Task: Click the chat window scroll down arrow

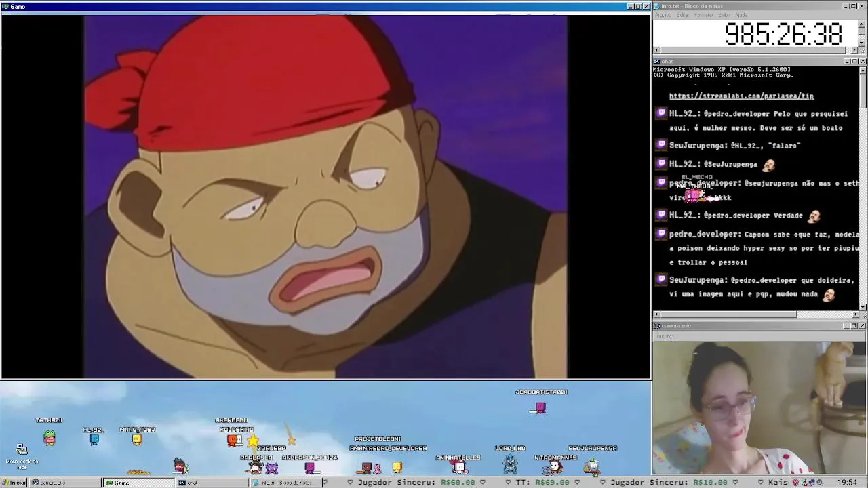Action: point(863,307)
